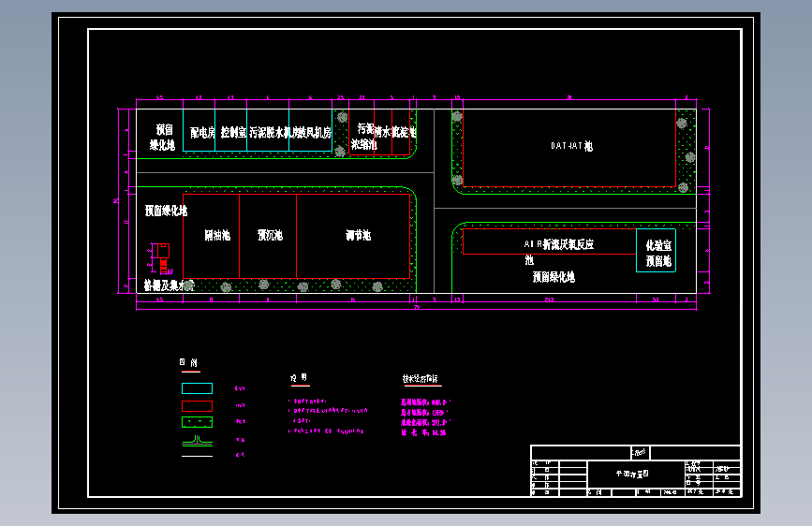This screenshot has height=526, width=812.
Task: Click the first magenta note under 说明
Action: (x=307, y=402)
